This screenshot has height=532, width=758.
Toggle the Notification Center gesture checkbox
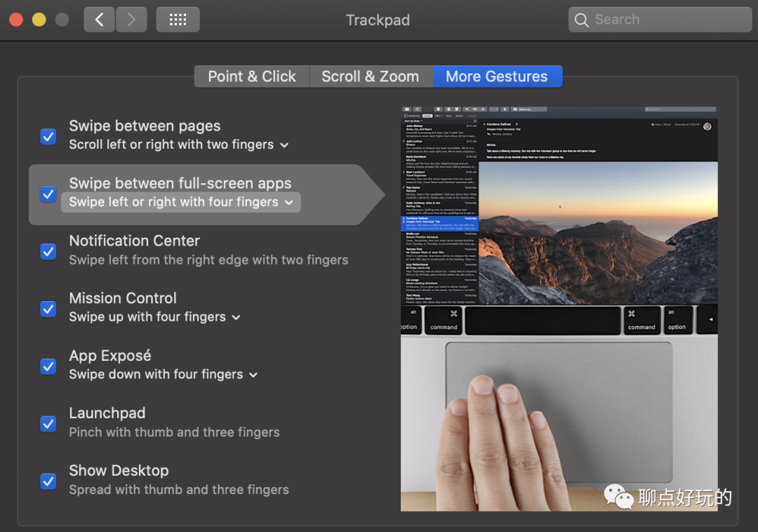pos(48,251)
